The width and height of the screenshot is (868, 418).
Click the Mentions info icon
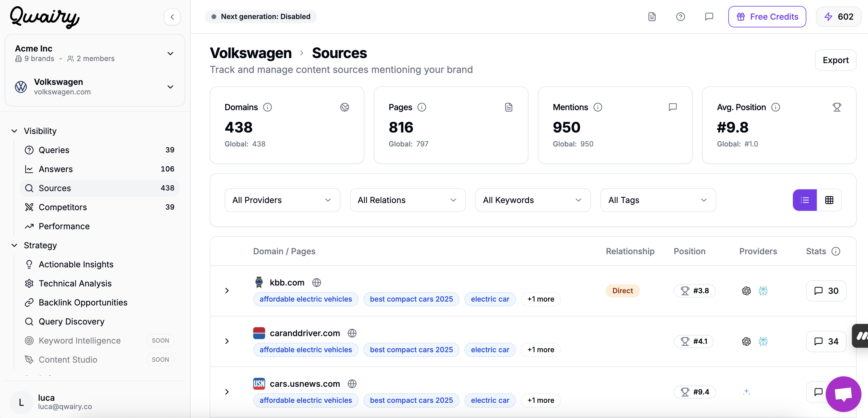coord(598,107)
